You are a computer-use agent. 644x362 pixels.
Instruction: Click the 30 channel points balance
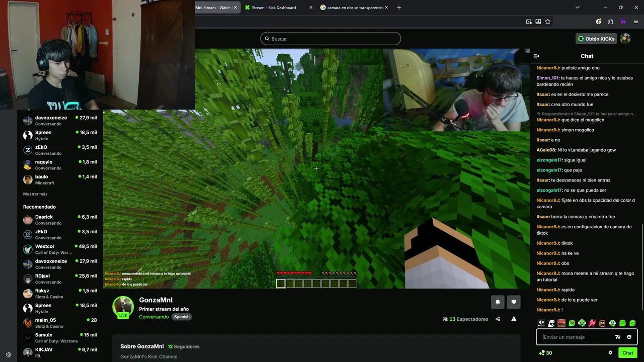pos(545,353)
